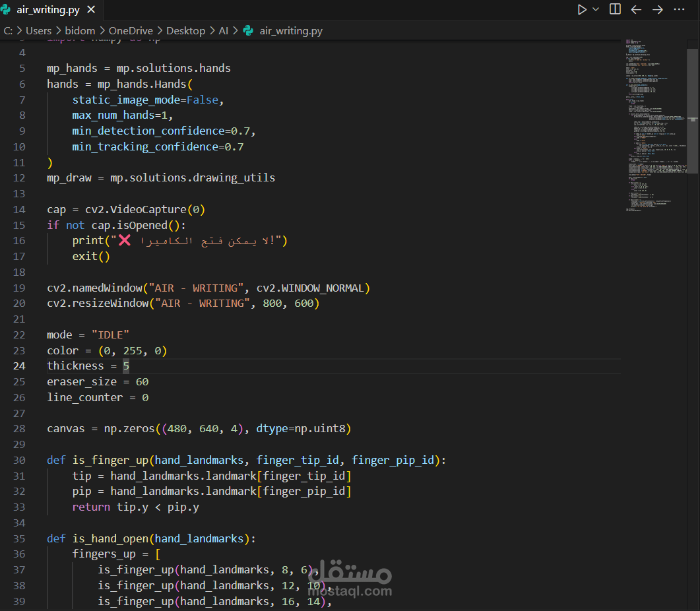Screen dimensions: 700x611
Task: Open the AI breadcrumb folder
Action: (223, 31)
